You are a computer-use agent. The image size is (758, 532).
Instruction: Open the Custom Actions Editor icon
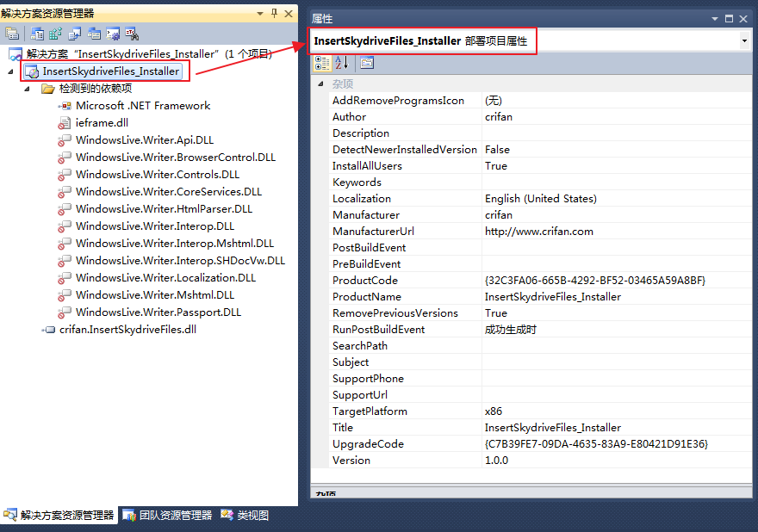pyautogui.click(x=113, y=34)
